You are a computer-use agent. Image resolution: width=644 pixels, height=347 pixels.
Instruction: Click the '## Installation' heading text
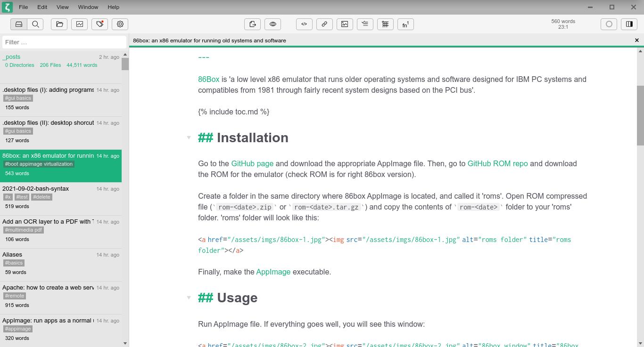coord(243,138)
